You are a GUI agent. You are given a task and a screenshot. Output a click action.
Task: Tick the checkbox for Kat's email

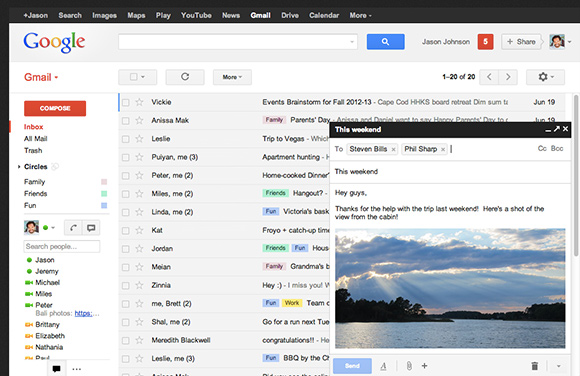126,231
